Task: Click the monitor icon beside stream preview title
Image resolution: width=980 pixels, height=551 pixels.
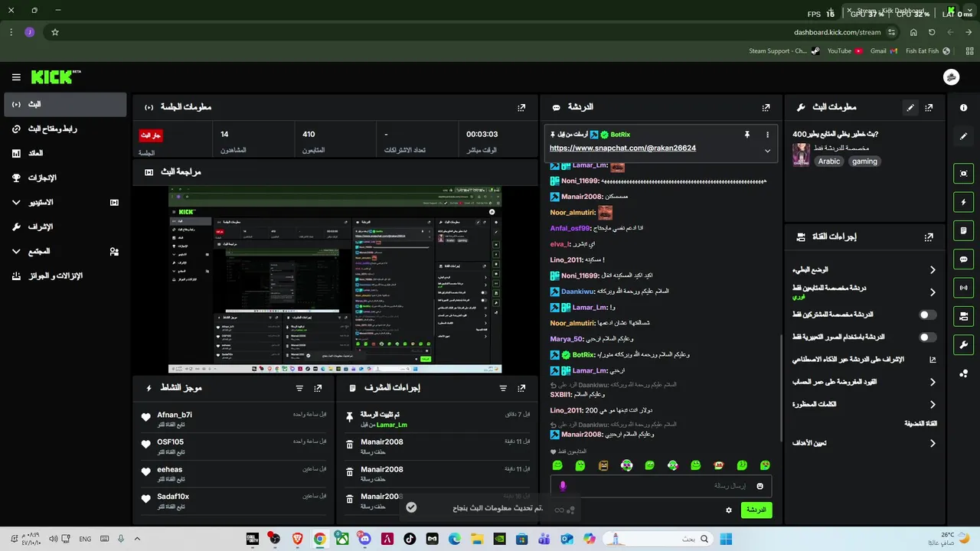Action: click(x=149, y=172)
